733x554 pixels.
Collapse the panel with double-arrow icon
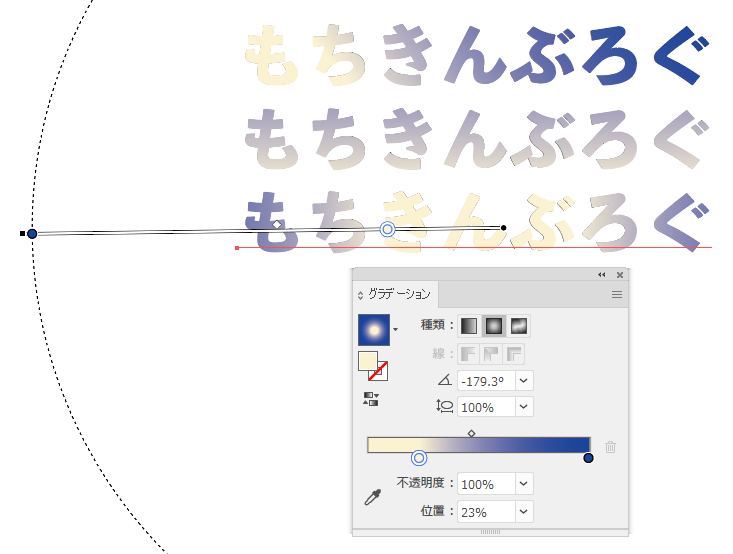tap(602, 275)
